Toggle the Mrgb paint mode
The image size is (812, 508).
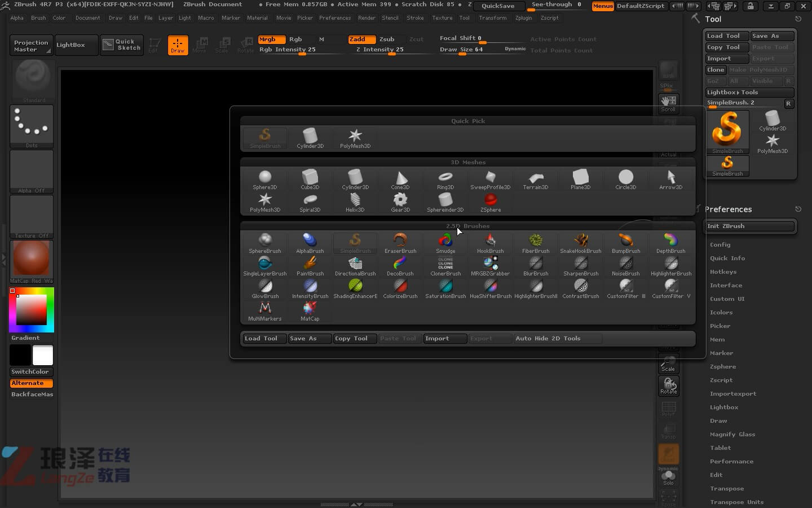[271, 40]
